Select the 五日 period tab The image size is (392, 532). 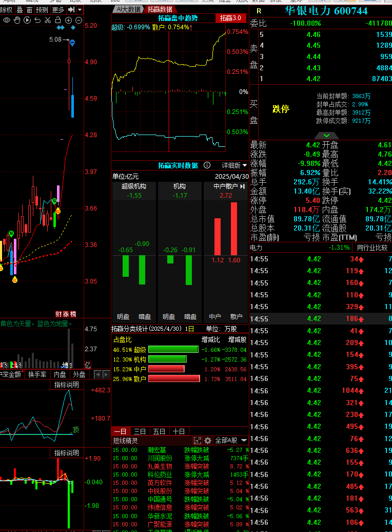click(x=159, y=431)
